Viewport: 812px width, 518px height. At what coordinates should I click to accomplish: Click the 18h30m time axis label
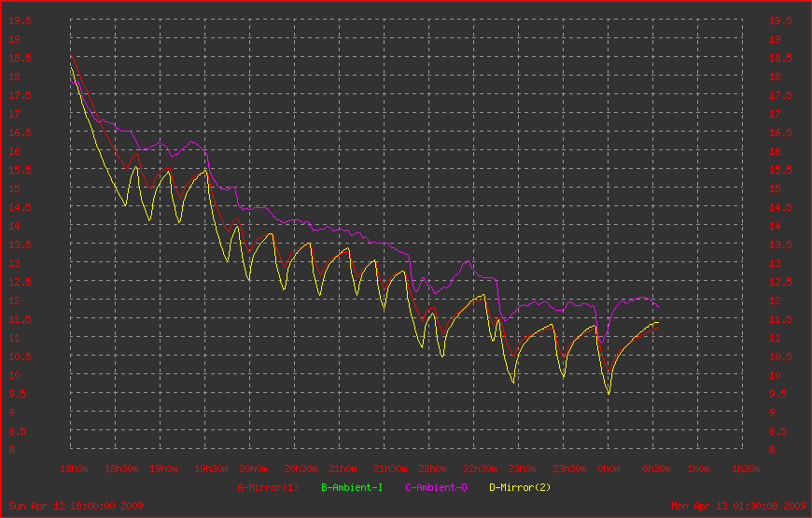[121, 469]
